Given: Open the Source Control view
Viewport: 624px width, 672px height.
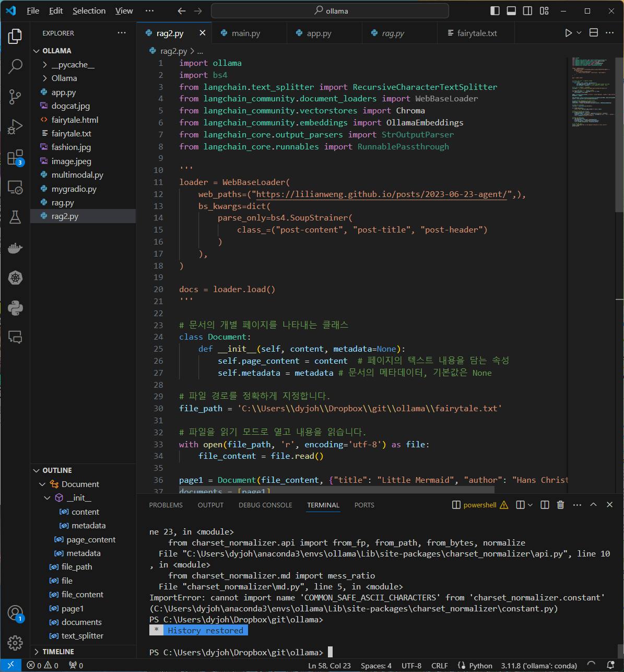Looking at the screenshot, I should coord(15,97).
